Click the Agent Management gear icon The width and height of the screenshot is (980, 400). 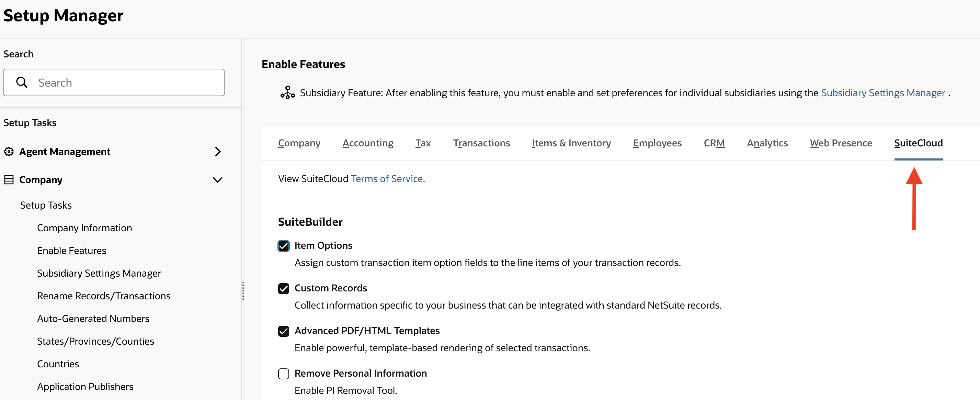pos(9,152)
